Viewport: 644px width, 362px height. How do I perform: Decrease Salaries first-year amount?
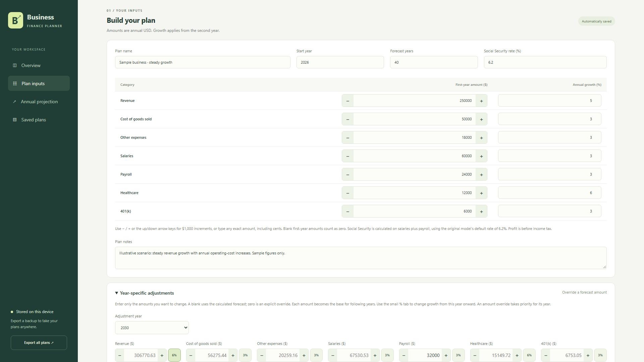pyautogui.click(x=347, y=156)
